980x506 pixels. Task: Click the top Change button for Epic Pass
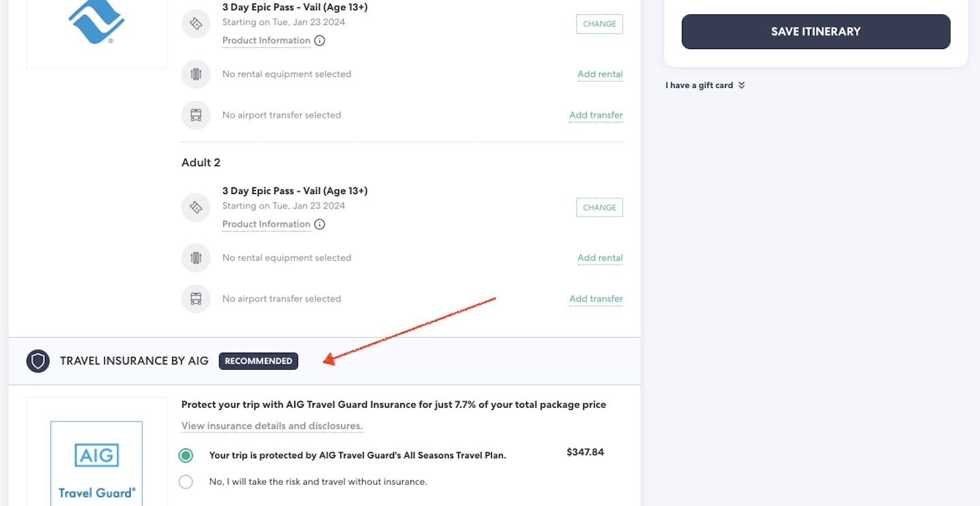(599, 24)
